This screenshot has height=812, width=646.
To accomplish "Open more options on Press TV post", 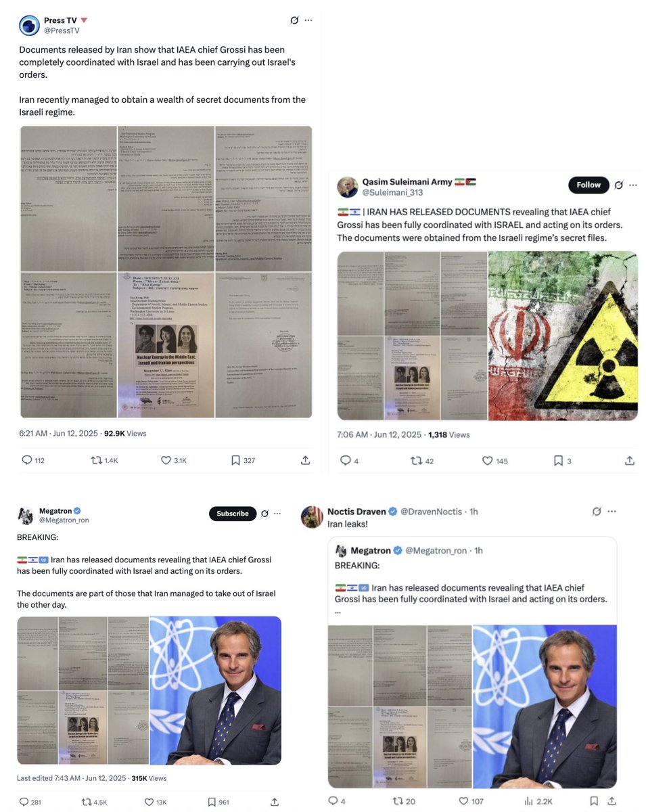I will pos(308,20).
